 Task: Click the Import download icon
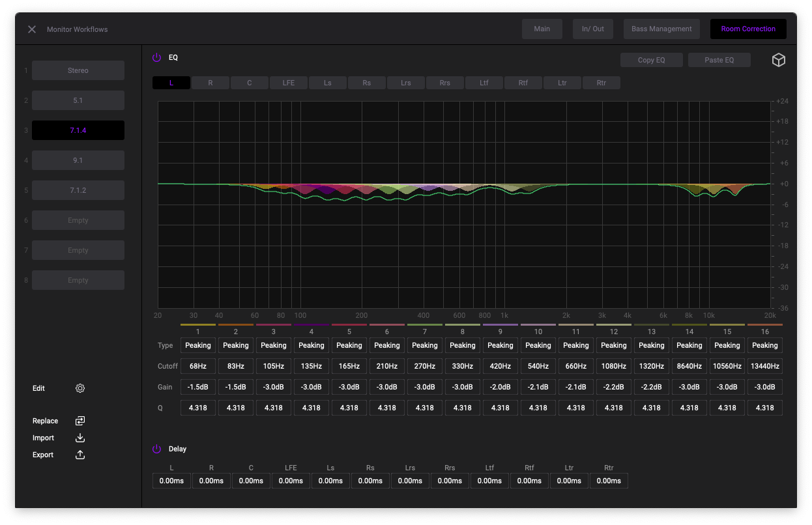80,438
